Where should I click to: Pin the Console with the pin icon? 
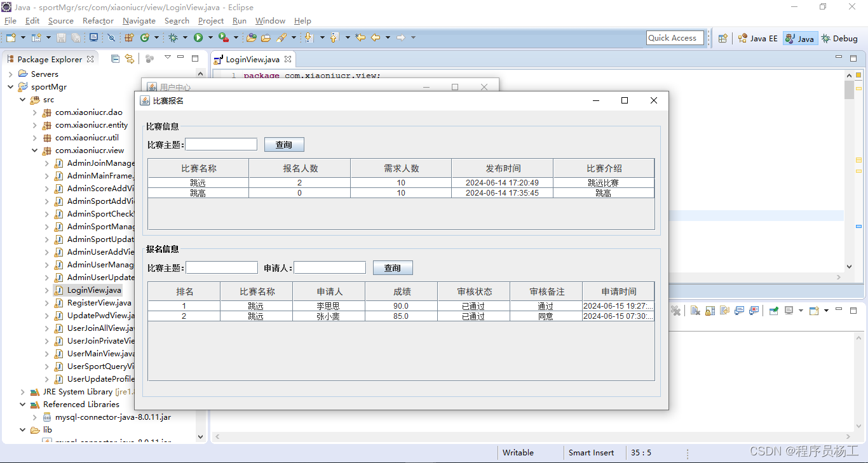pyautogui.click(x=774, y=311)
